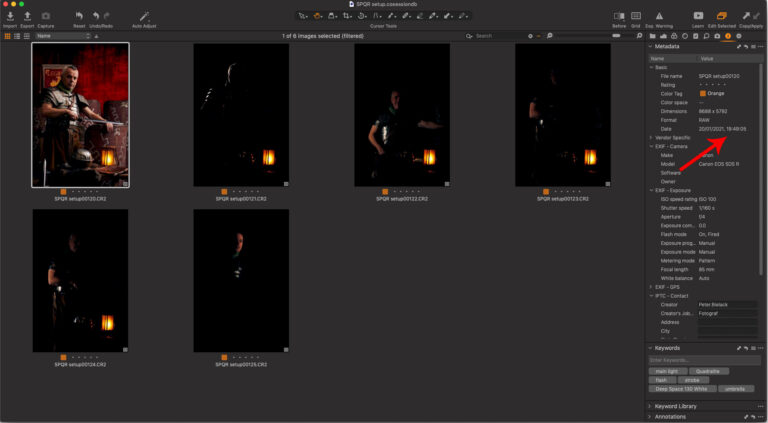768x423 pixels.
Task: Select the Crop cursor tool
Action: [347, 16]
